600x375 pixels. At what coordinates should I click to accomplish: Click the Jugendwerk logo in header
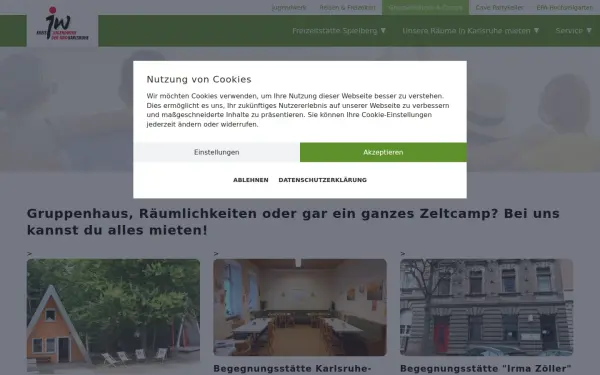[62, 24]
